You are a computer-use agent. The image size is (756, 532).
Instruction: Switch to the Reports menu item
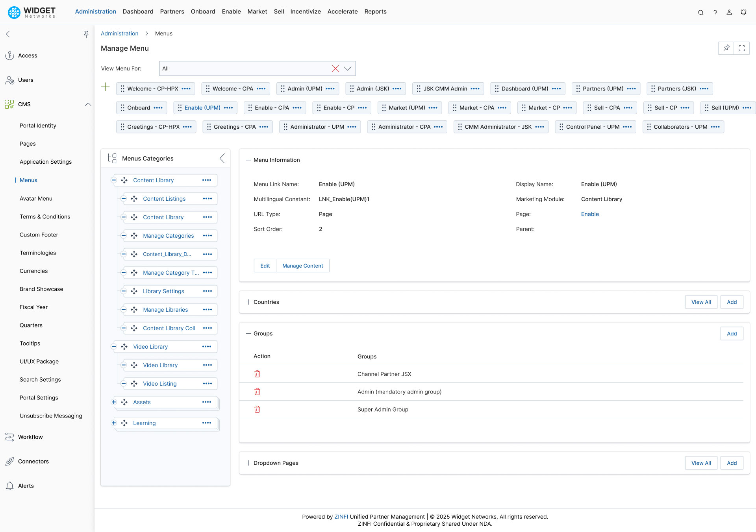(375, 11)
